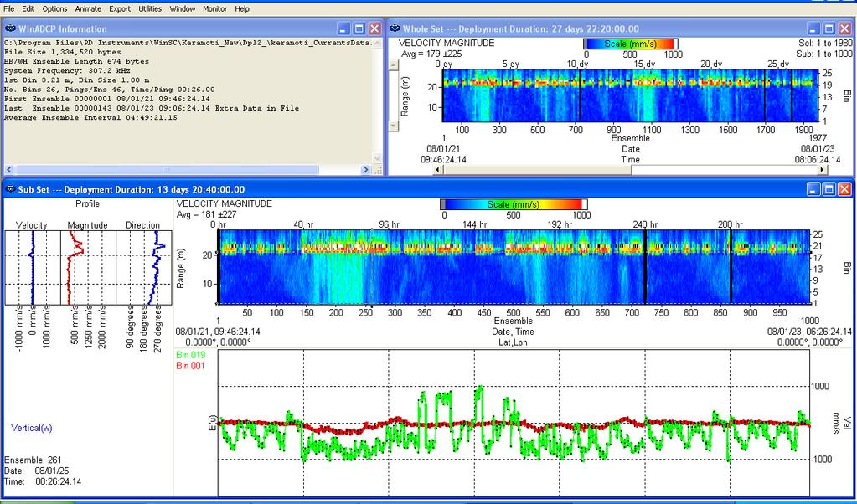Minimize the WinADCP Information window

coord(343,29)
